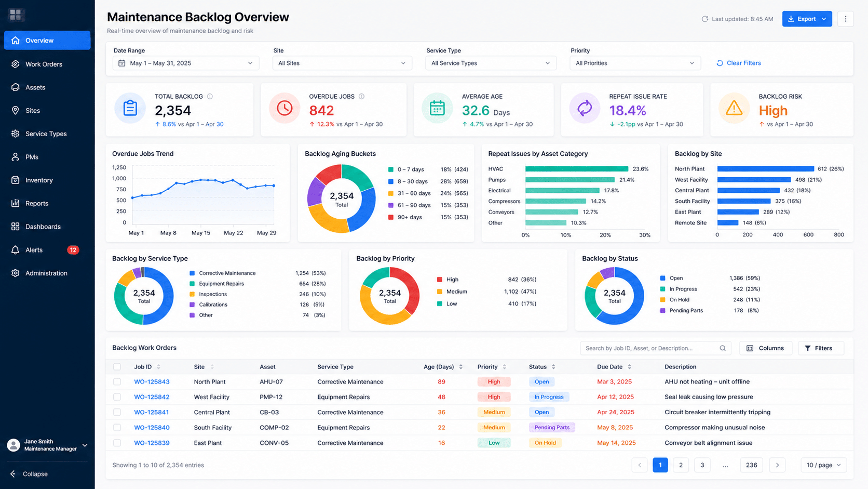
Task: Click the Work Orders sidebar icon
Action: click(16, 64)
